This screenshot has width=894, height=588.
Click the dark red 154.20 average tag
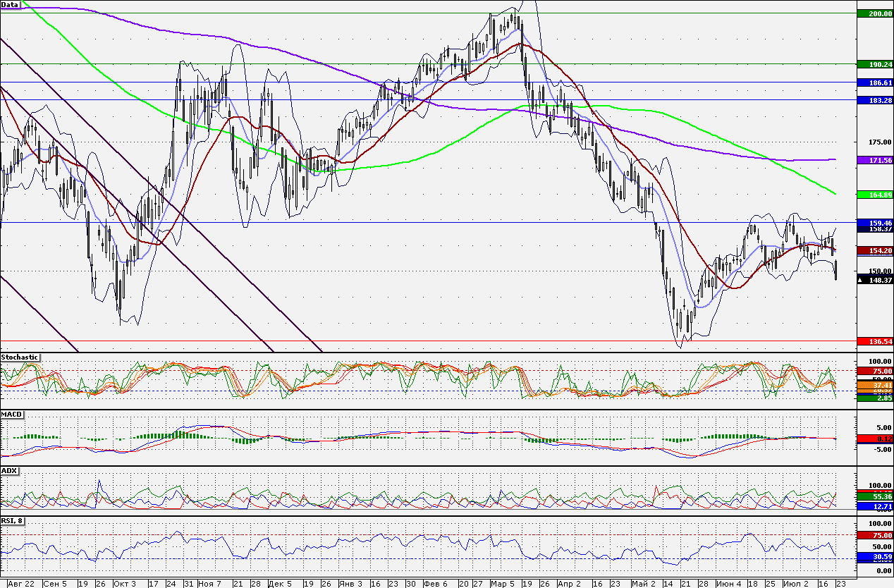tap(874, 250)
